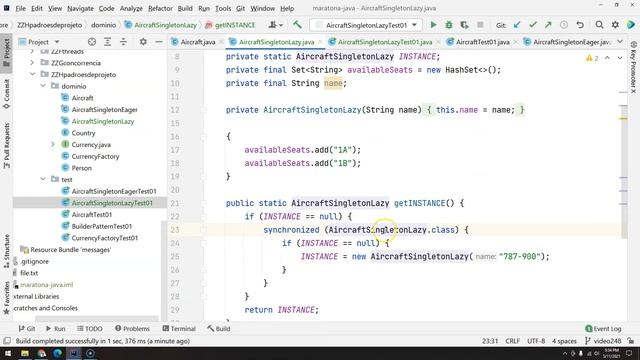Image resolution: width=640 pixels, height=360 pixels.
Task: Hide the Project tool window
Action: pos(158,42)
